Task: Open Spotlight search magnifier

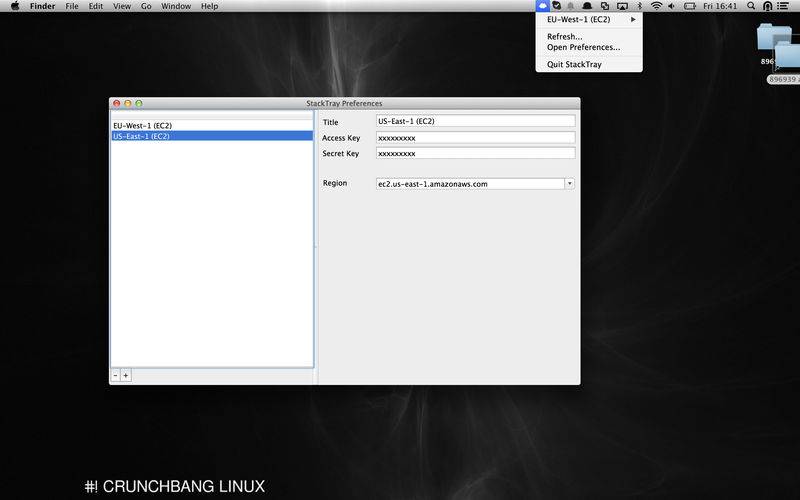Action: click(x=751, y=6)
